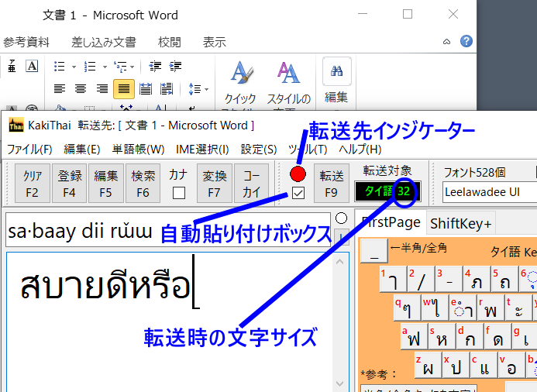Viewport: 537px width, 392px height.
Task: Click Thai key labeled 1 ๅ
Action: [x=393, y=279]
